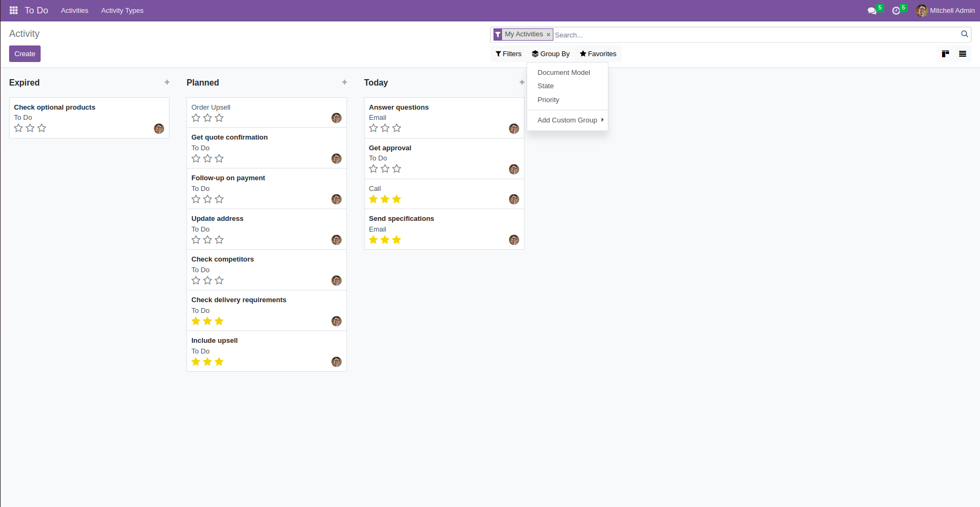Remove the My Activities filter facet

pos(548,34)
